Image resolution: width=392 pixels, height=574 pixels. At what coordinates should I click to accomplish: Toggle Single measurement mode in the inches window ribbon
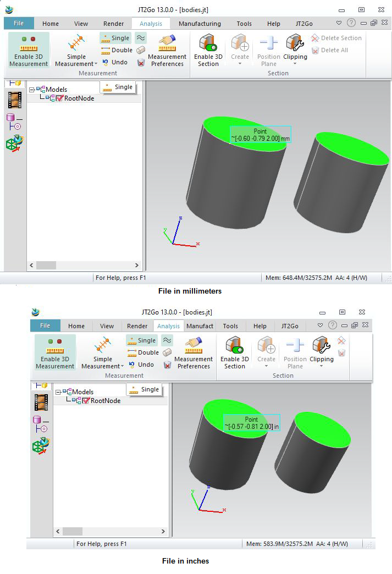[141, 340]
